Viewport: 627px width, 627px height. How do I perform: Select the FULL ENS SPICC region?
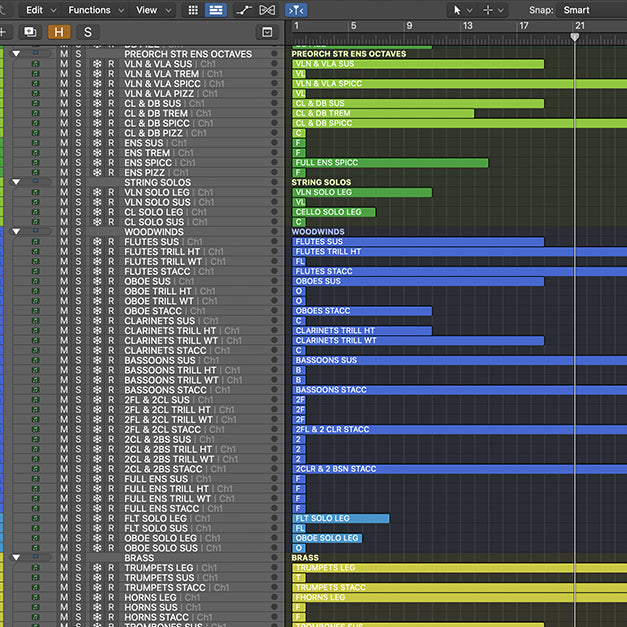(x=390, y=163)
